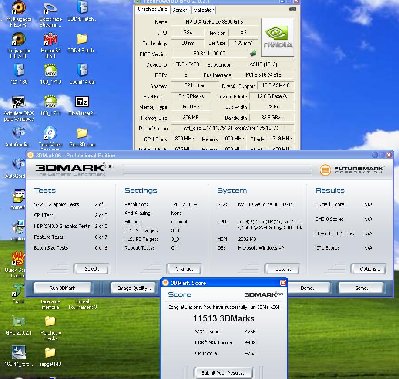Click the 3DMARK logo in the main window
Viewport: 399px width, 379px height.
tap(71, 169)
